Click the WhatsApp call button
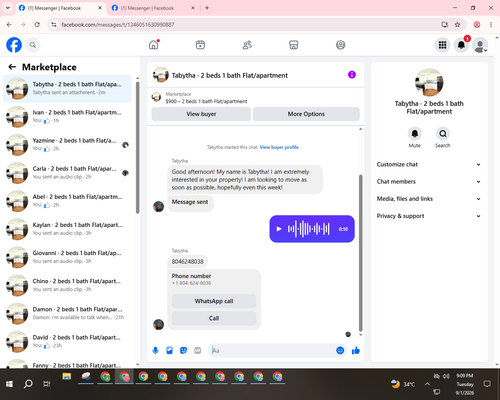Image resolution: width=500 pixels, height=400 pixels. pos(214,301)
